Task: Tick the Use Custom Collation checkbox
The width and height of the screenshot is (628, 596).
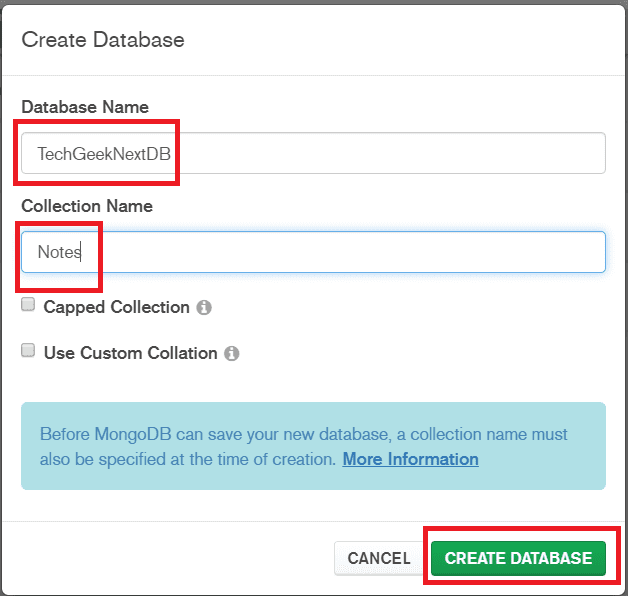Action: point(28,350)
